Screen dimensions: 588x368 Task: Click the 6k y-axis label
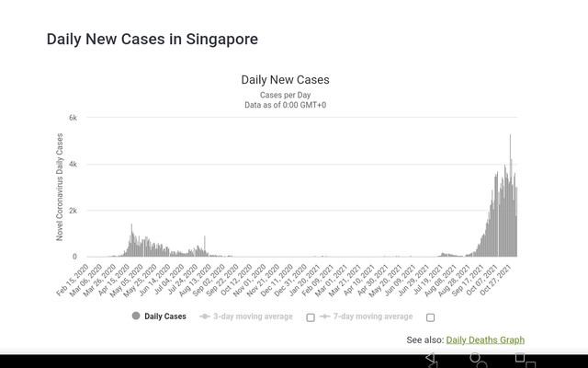[x=73, y=118]
